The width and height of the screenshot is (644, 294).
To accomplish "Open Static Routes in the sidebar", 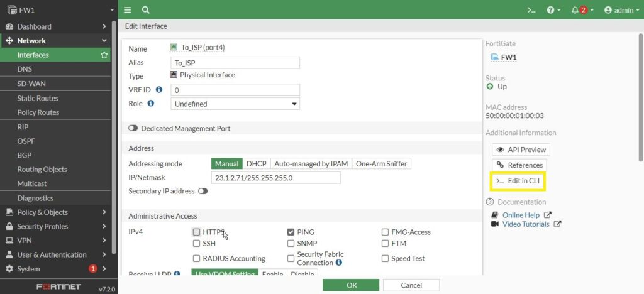I will pos(38,98).
